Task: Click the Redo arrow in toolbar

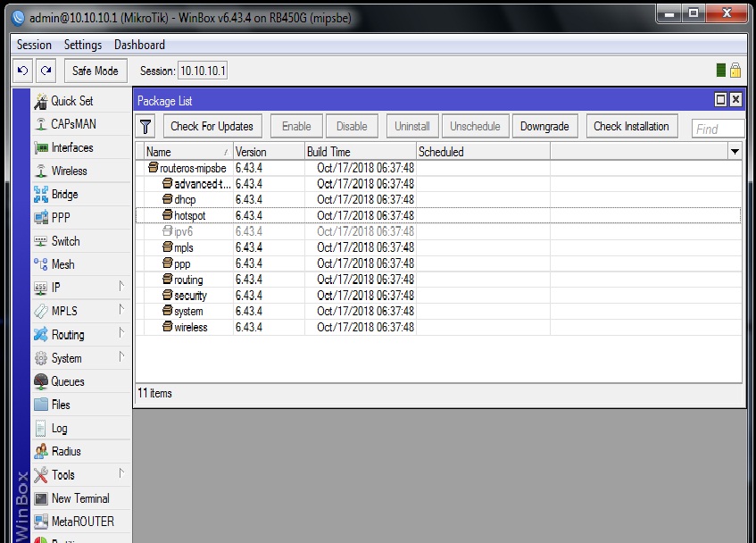Action: tap(46, 71)
